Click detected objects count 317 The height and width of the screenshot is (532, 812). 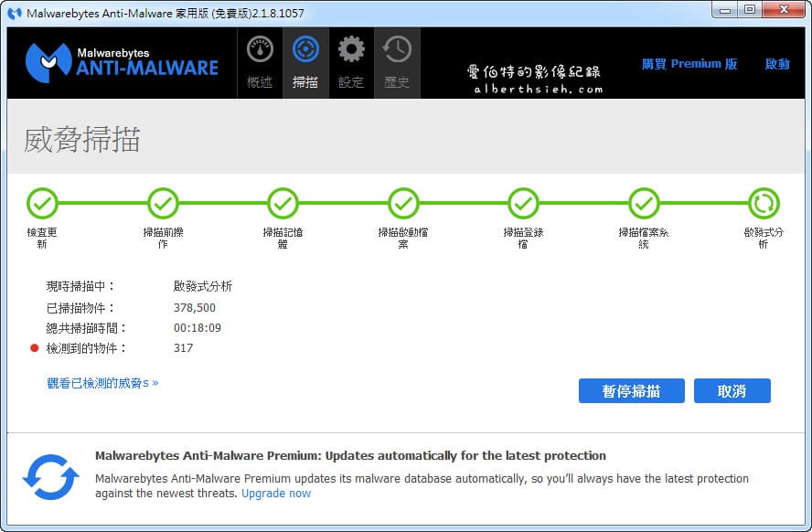(x=183, y=347)
